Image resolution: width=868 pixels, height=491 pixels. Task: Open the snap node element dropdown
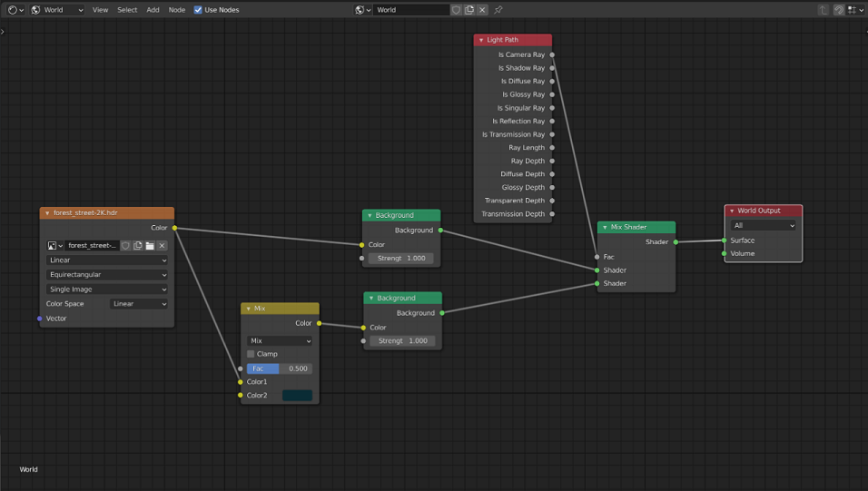click(855, 9)
